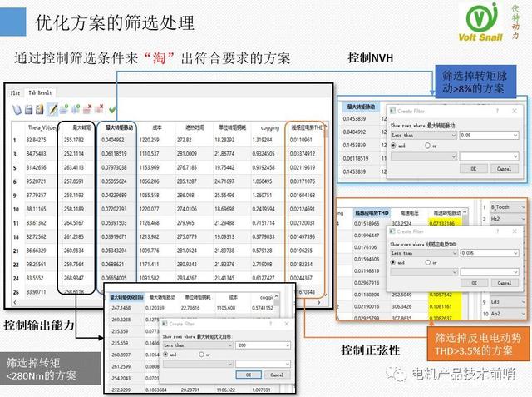This screenshot has width=532, height=397.
Task: Select the 'or' radio in the 0.035 filter dialog
Action: tap(426, 261)
